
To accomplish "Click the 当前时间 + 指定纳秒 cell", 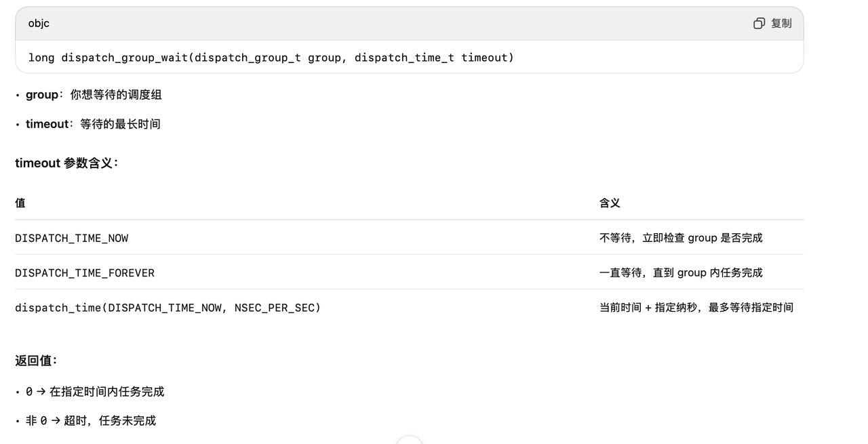I will [x=696, y=308].
